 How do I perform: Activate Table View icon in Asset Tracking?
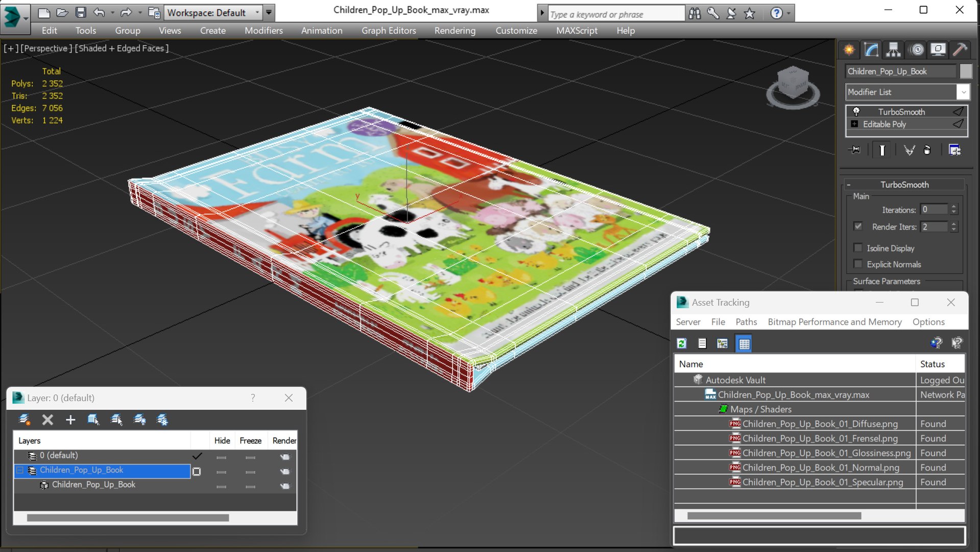pyautogui.click(x=744, y=343)
